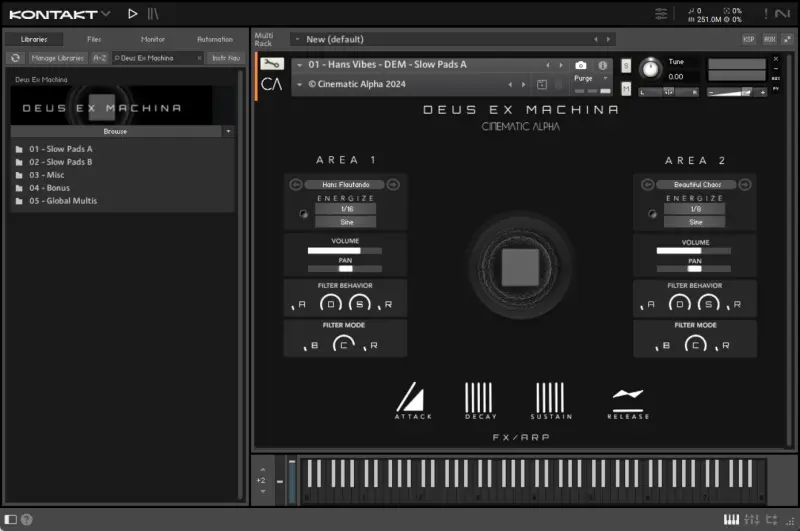Image resolution: width=800 pixels, height=531 pixels.
Task: Toggle the keyboard view icon at bottom
Action: [731, 520]
